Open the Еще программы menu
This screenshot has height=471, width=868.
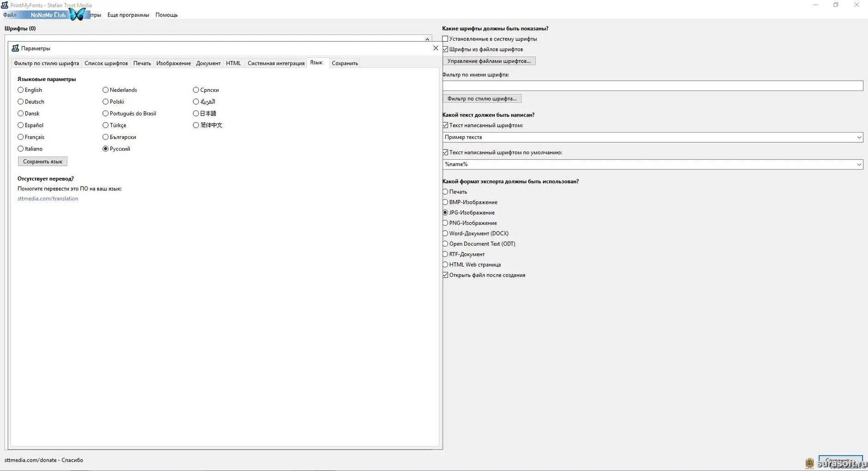128,15
